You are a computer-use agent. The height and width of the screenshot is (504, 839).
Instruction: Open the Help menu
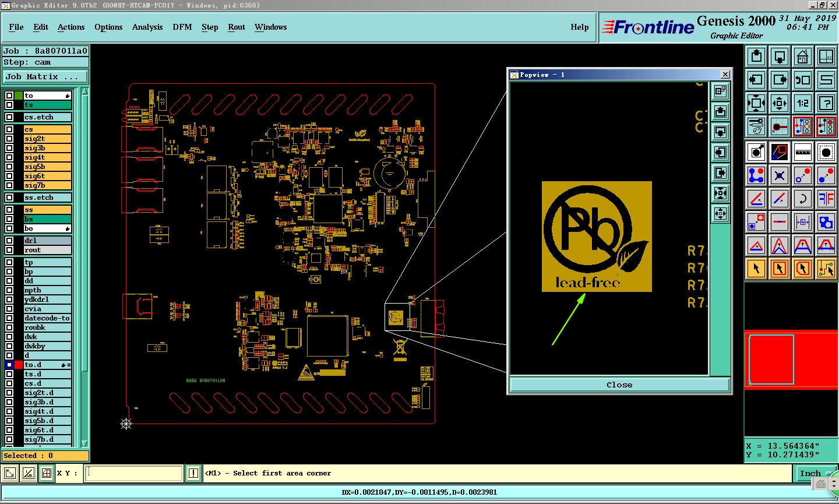(580, 27)
